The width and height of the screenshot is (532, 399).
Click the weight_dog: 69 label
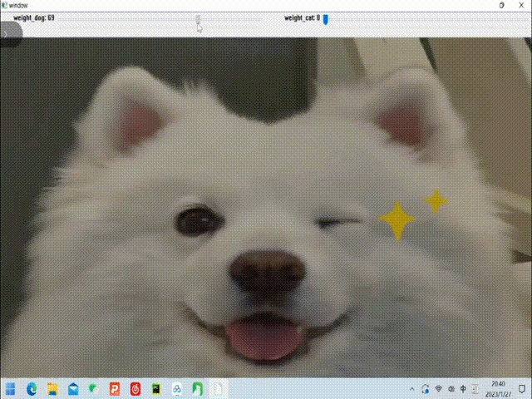point(34,17)
